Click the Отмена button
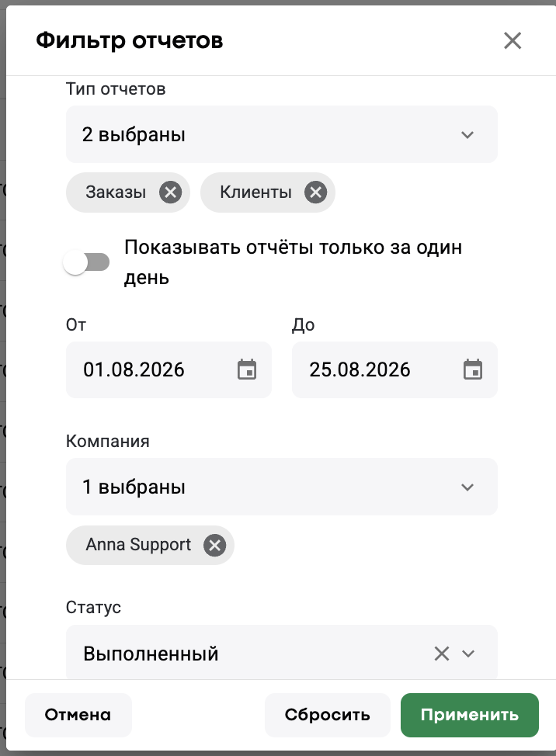 pyautogui.click(x=78, y=715)
